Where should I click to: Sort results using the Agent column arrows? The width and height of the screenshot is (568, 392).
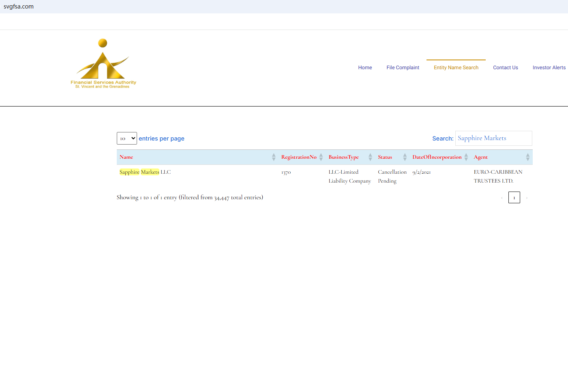527,157
